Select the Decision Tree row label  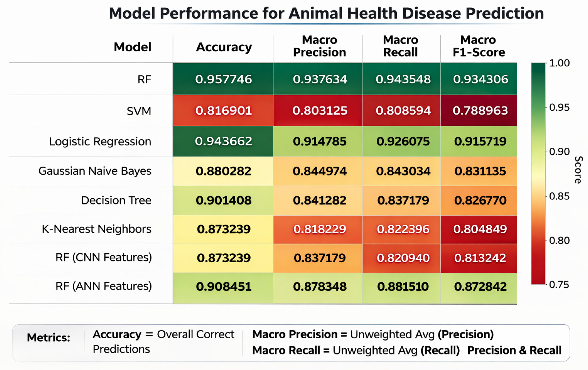click(116, 200)
